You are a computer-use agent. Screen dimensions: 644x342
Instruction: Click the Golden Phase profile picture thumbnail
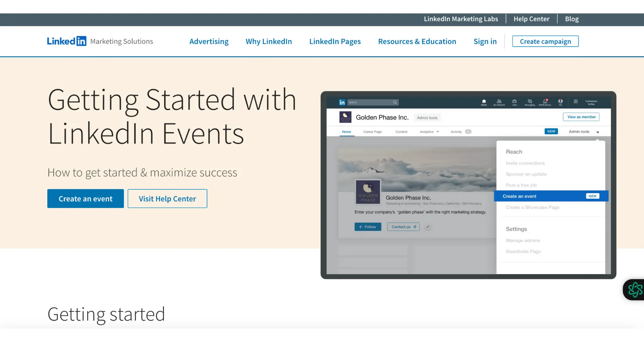point(368,192)
